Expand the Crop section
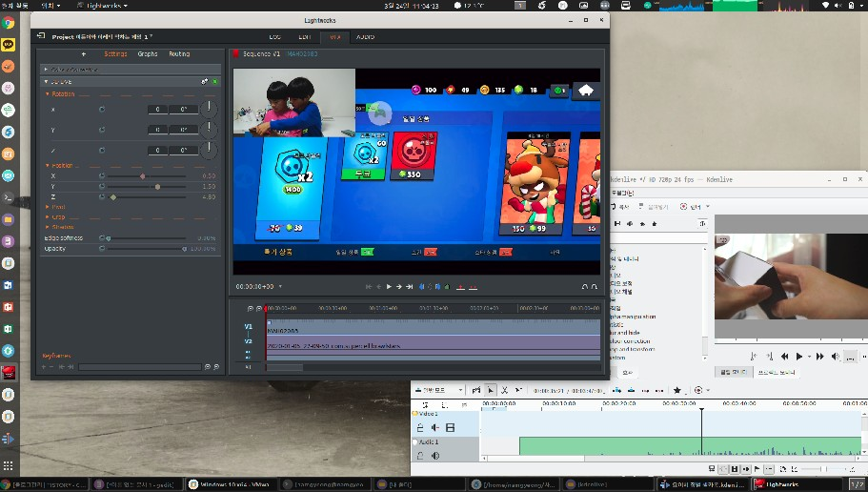This screenshot has width=868, height=492. tap(48, 216)
